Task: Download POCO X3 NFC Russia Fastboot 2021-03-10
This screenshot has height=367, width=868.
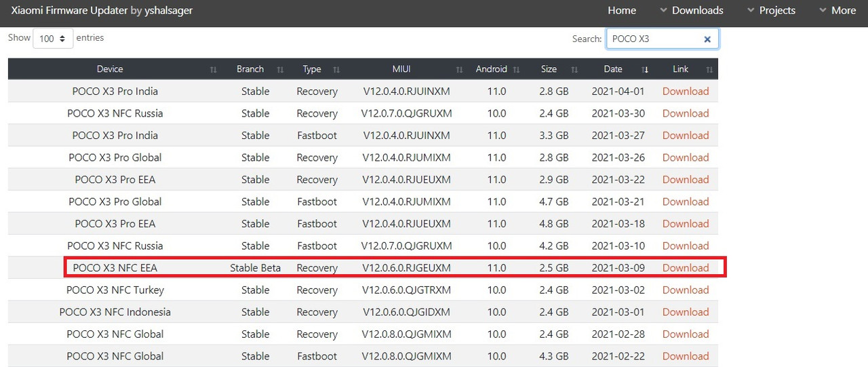Action: point(686,246)
